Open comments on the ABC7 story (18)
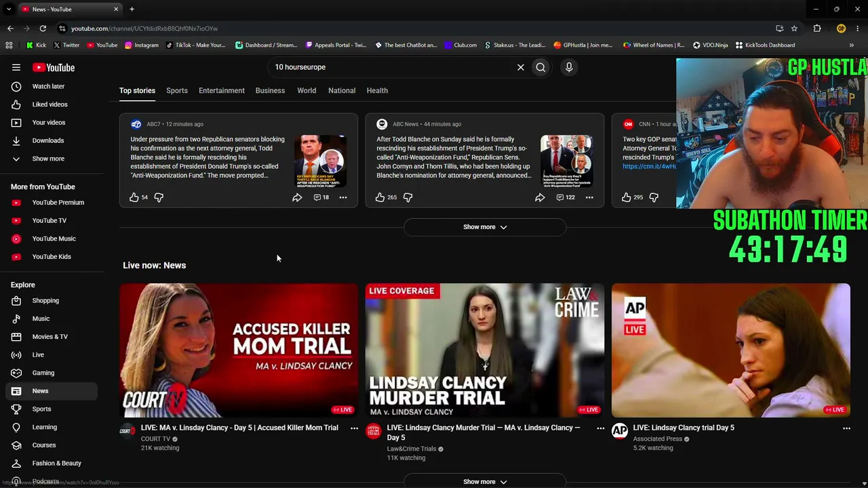 (321, 197)
